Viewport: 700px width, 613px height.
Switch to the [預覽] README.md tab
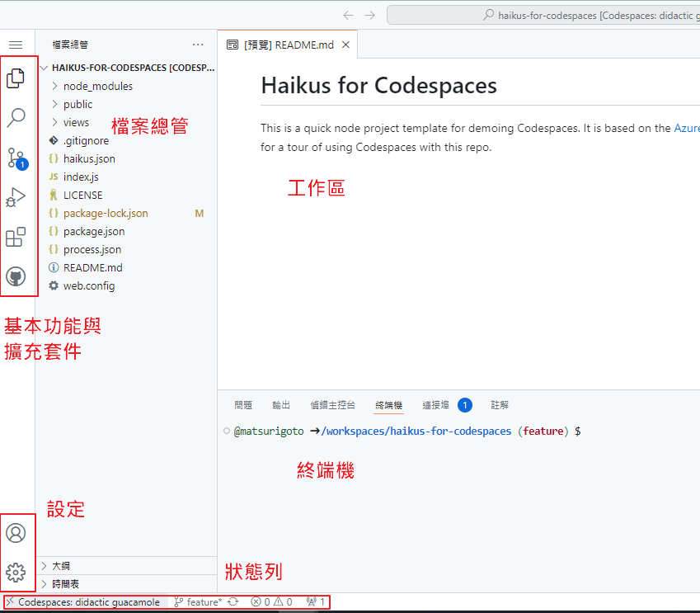(x=288, y=45)
